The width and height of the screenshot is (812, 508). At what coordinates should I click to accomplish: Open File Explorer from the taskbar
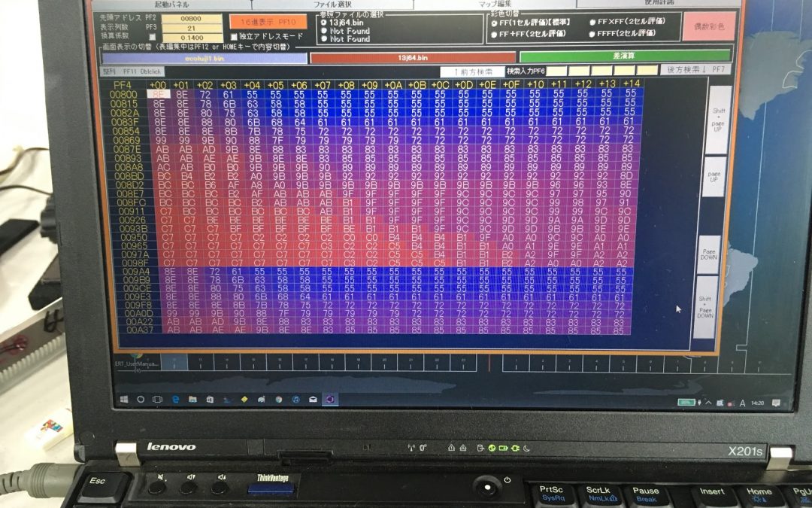pos(192,400)
